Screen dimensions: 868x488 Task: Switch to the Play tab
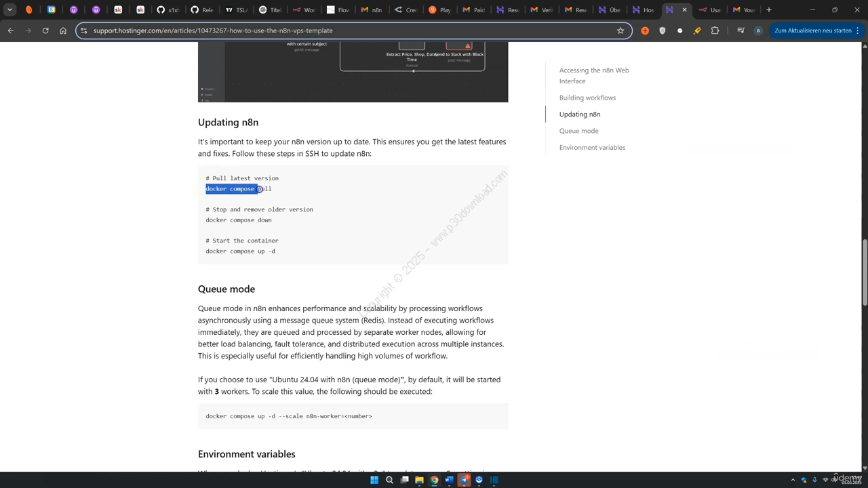(439, 9)
